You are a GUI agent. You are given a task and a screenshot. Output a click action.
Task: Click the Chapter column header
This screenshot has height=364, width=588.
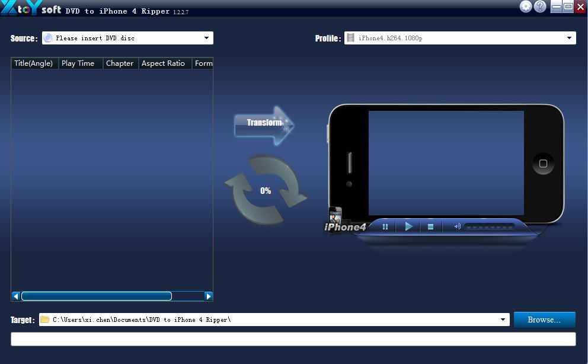(121, 63)
